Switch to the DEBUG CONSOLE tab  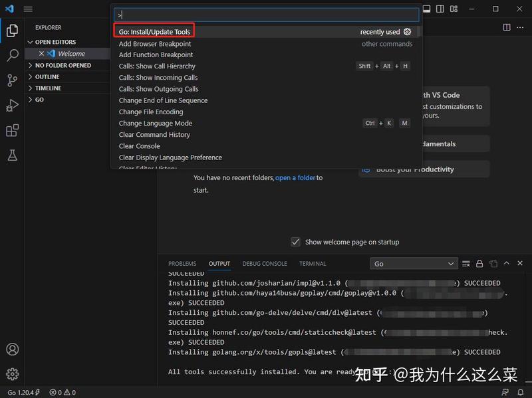pyautogui.click(x=265, y=263)
